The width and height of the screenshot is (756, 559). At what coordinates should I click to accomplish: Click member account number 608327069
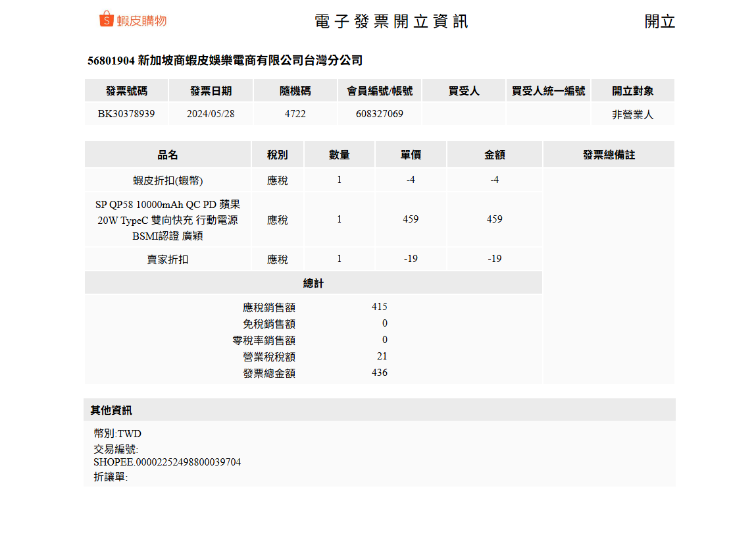coord(379,114)
